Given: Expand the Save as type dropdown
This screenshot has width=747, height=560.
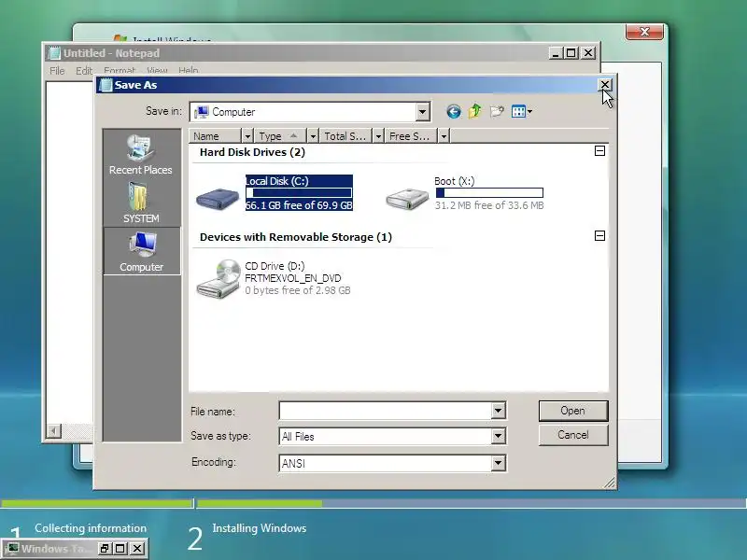Looking at the screenshot, I should pos(498,436).
